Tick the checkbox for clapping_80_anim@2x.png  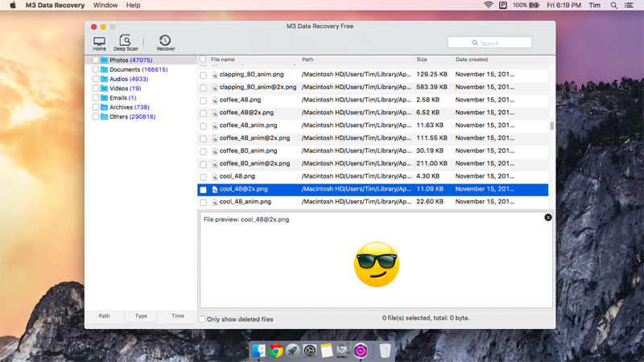click(x=204, y=88)
